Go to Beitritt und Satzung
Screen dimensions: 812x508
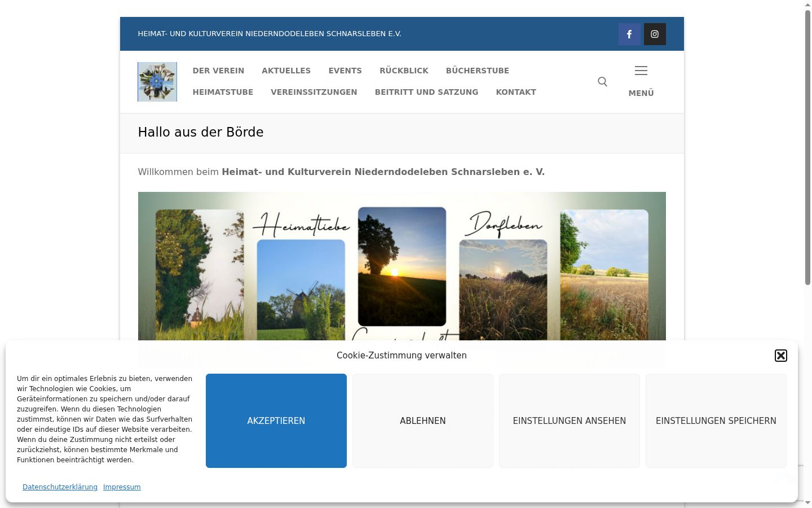(426, 92)
